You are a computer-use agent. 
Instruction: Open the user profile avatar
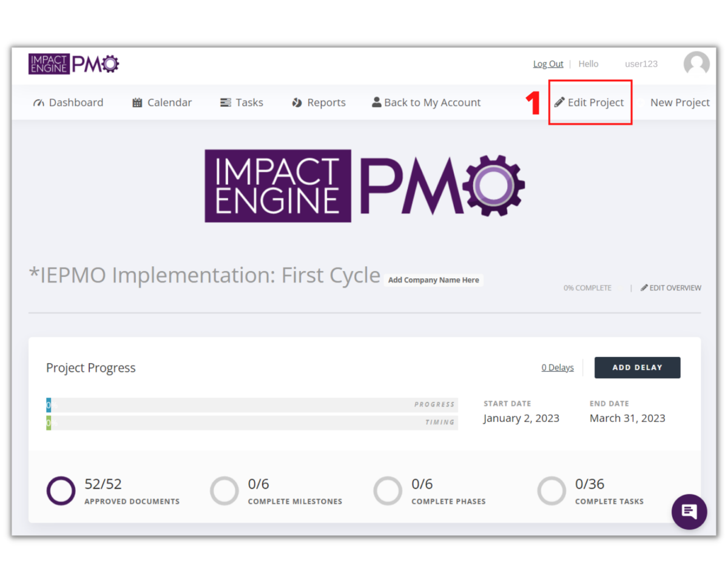[x=696, y=63]
